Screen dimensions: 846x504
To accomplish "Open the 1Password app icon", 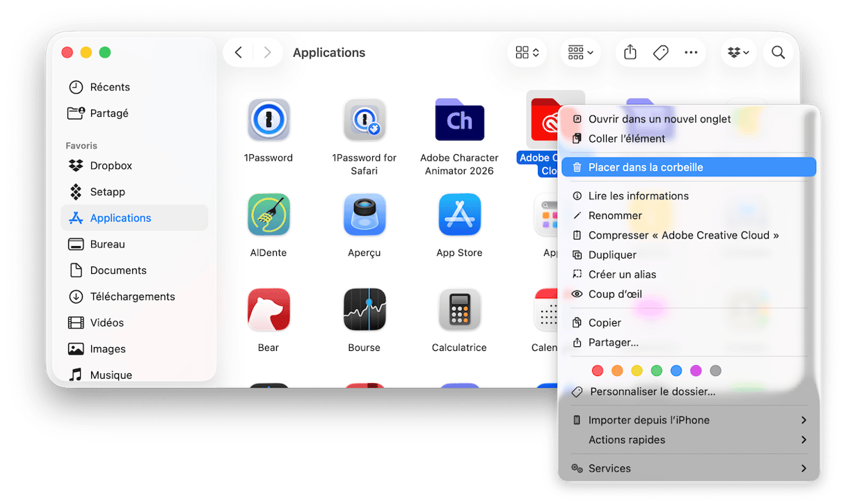I will (269, 121).
